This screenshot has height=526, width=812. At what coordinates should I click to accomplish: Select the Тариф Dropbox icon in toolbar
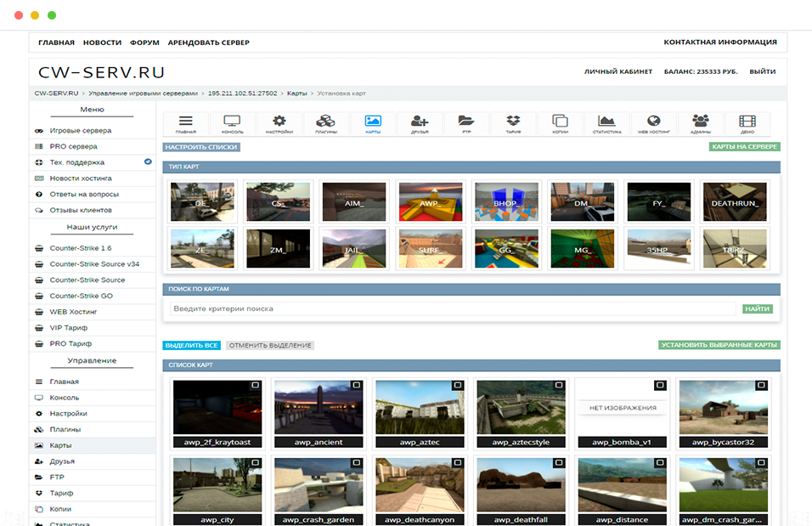pos(512,122)
